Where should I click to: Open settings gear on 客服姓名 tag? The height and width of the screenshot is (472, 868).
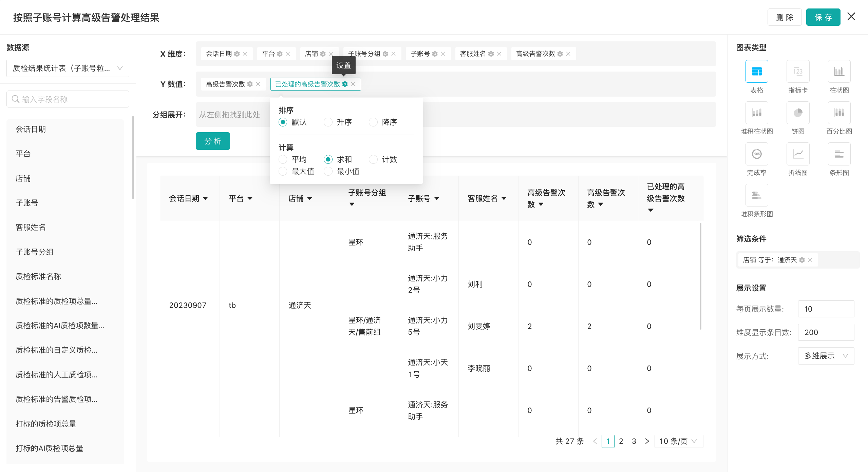click(x=491, y=54)
